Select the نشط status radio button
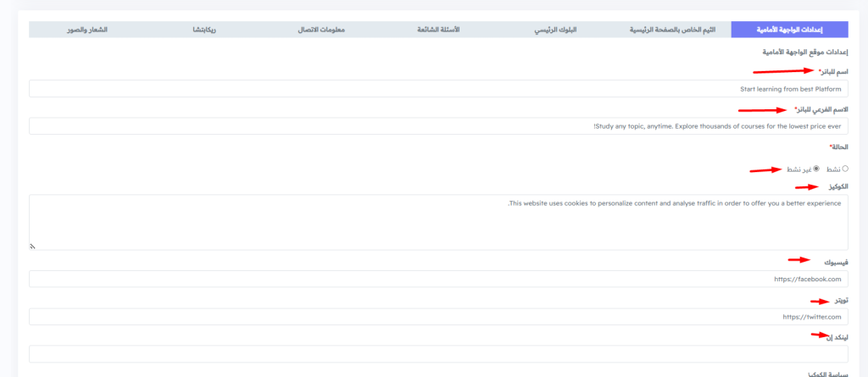The height and width of the screenshot is (377, 868). [844, 169]
